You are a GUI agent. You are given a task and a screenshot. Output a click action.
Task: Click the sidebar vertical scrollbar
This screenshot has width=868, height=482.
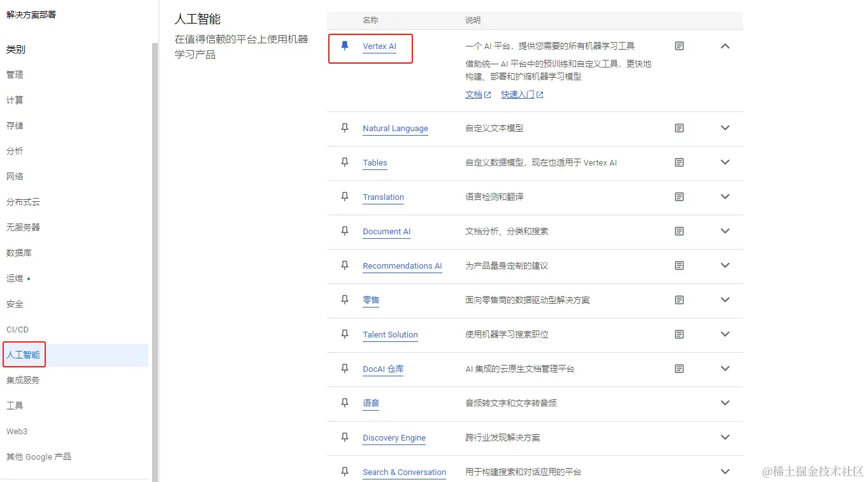[155, 261]
